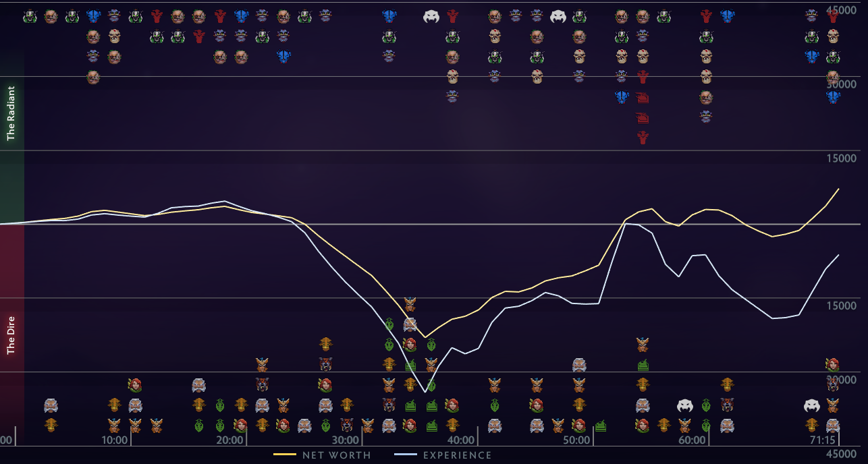Click The Radiant side label
Image resolution: width=868 pixels, height=464 pixels.
pyautogui.click(x=11, y=113)
